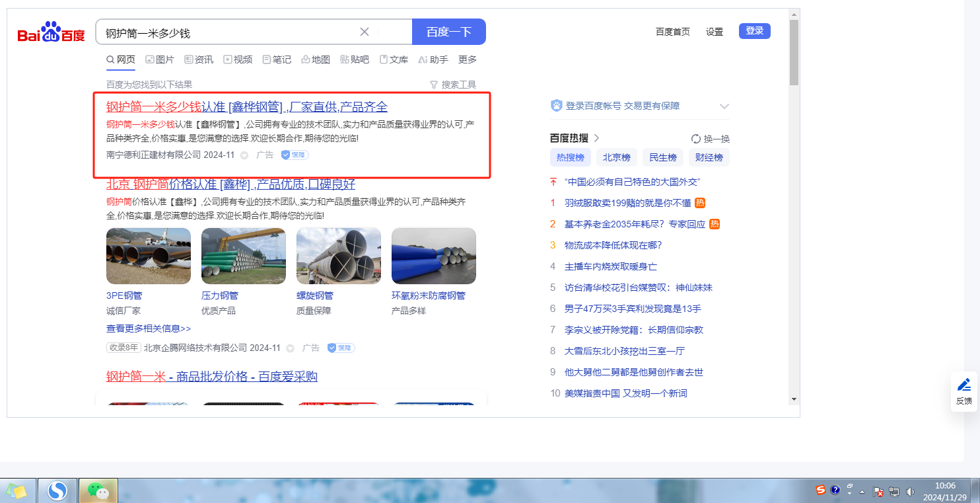This screenshot has width=980, height=503.
Task: Open the 百度热搜 header link
Action: (x=575, y=138)
